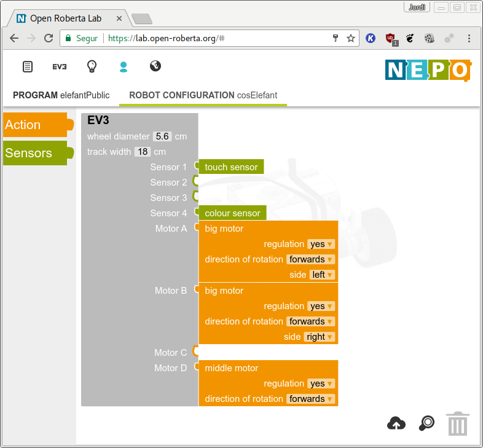Screen dimensions: 483x448
Task: Open Motor B side right dropdown
Action: click(x=319, y=337)
